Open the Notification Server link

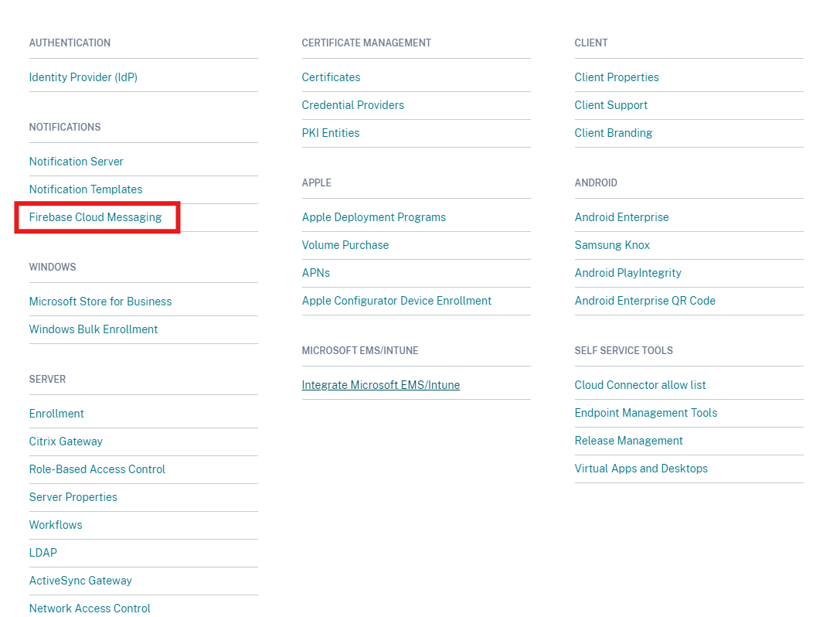76,162
